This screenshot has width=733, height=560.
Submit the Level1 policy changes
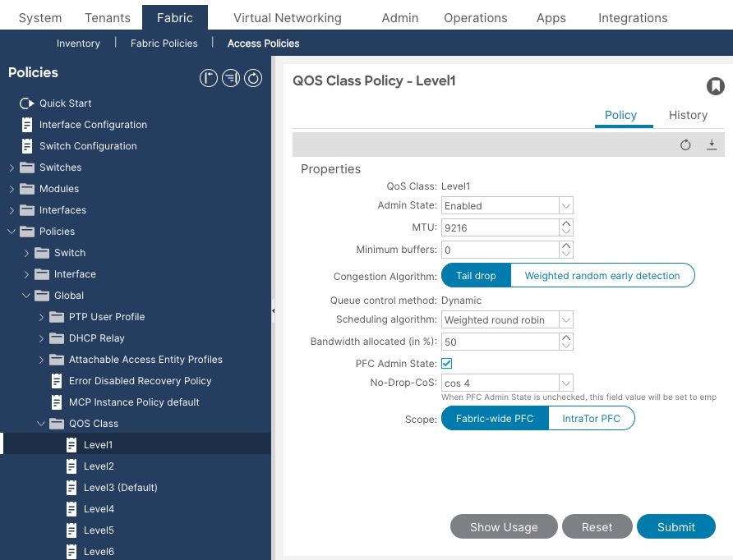[675, 526]
